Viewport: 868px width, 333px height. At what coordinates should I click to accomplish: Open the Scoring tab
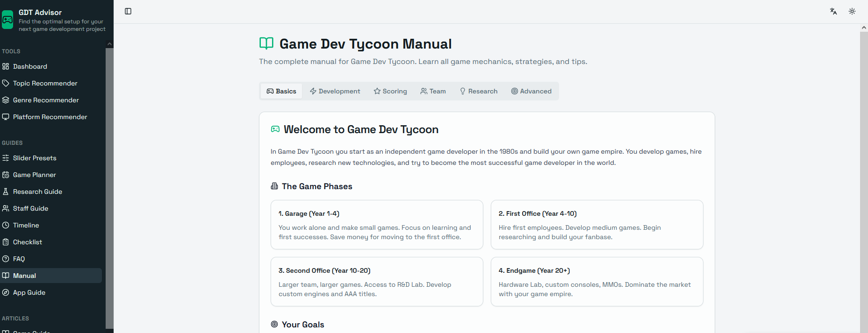[x=390, y=91]
